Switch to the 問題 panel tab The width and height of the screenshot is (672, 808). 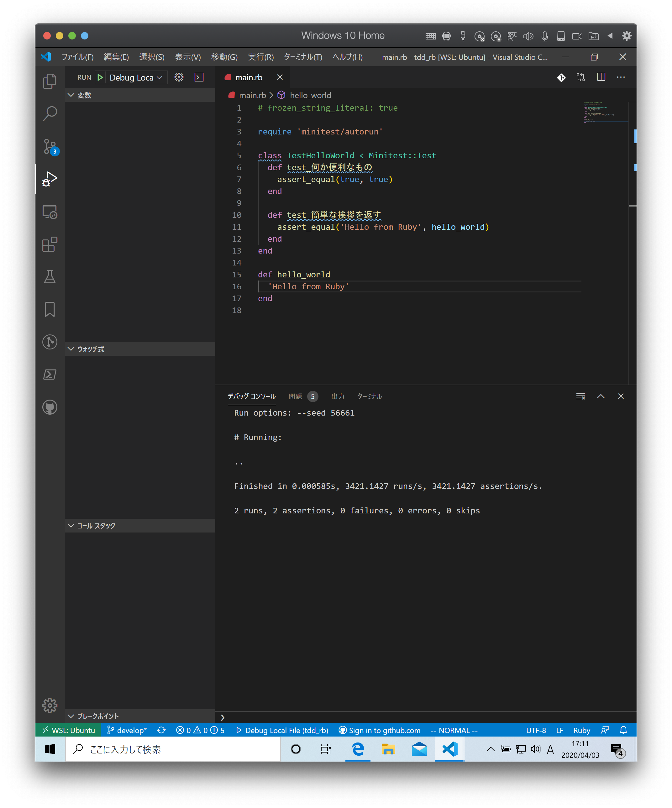coord(295,396)
